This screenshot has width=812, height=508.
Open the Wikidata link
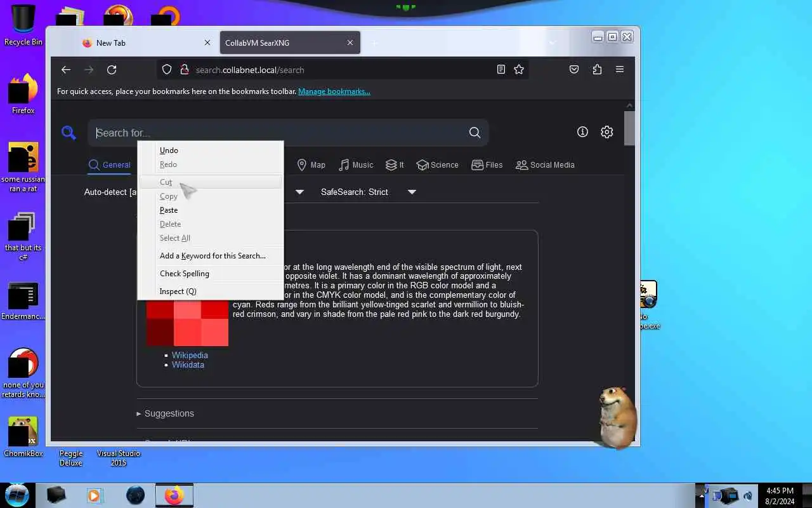pyautogui.click(x=188, y=364)
